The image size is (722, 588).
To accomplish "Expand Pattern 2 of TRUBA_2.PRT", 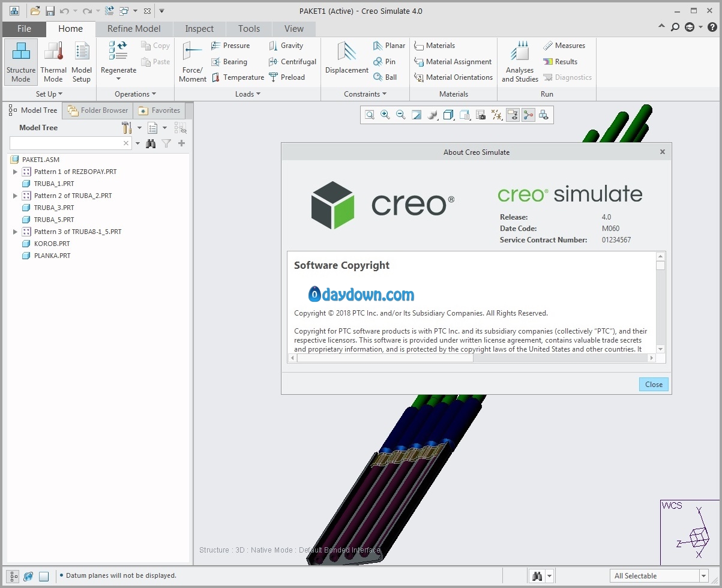I will [x=16, y=196].
